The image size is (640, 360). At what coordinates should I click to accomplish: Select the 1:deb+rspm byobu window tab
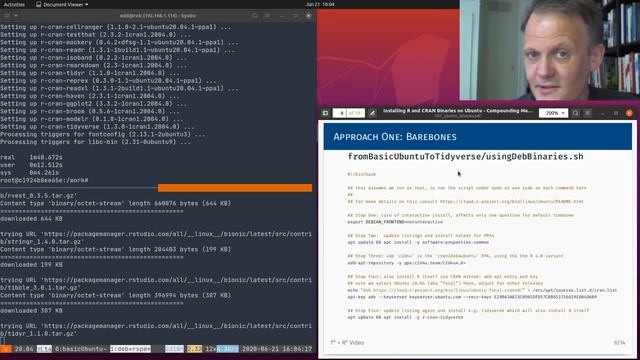point(131,349)
